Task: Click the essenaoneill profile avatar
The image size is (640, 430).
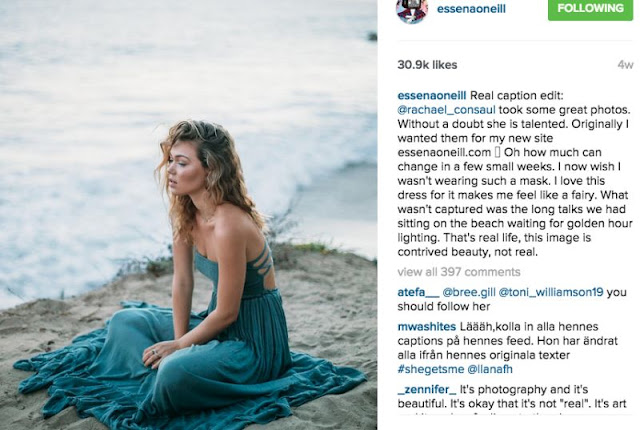Action: pos(412,11)
